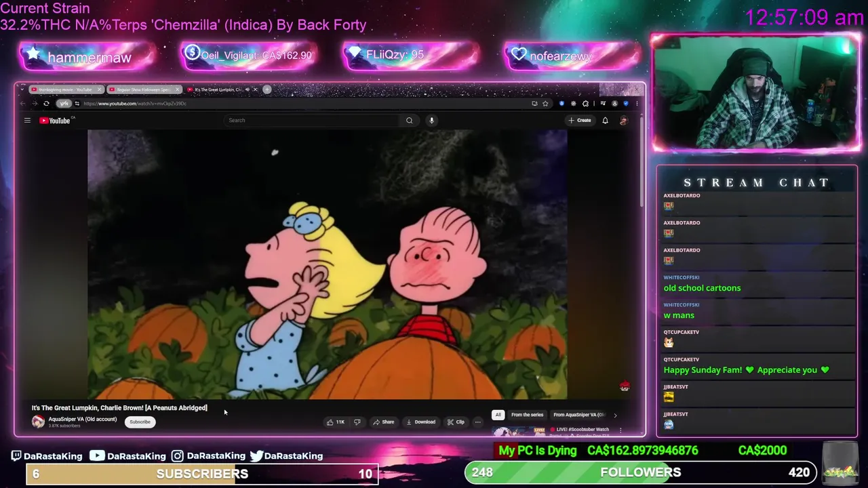Open the YouTube account avatar menu
This screenshot has width=868, height=488.
(624, 121)
